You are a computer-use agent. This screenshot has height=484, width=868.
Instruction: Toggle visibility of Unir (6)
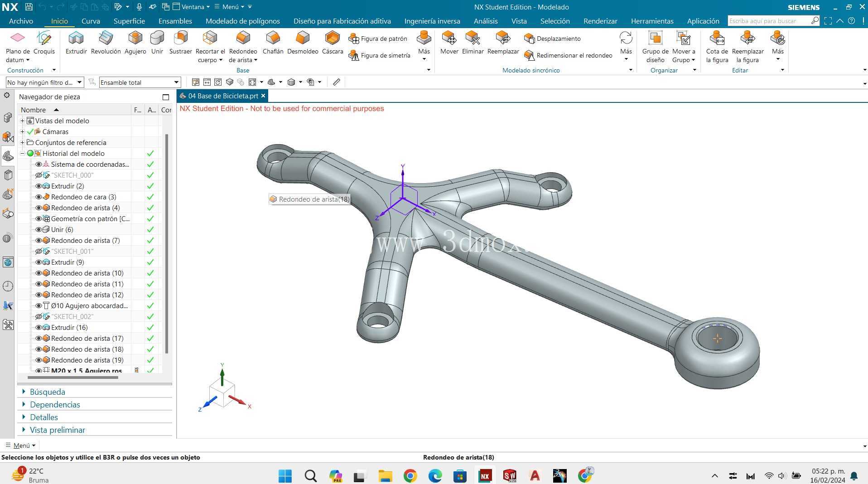pyautogui.click(x=39, y=229)
